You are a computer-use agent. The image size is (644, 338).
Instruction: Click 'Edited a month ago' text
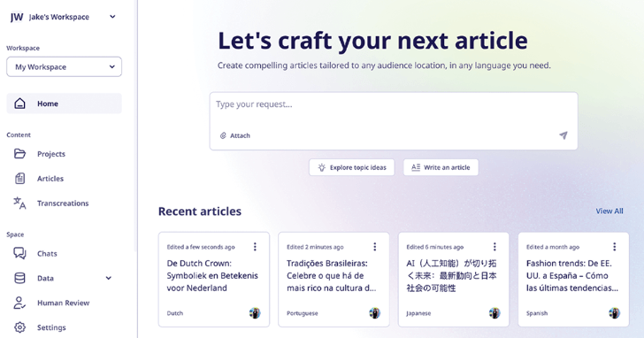[x=553, y=247]
